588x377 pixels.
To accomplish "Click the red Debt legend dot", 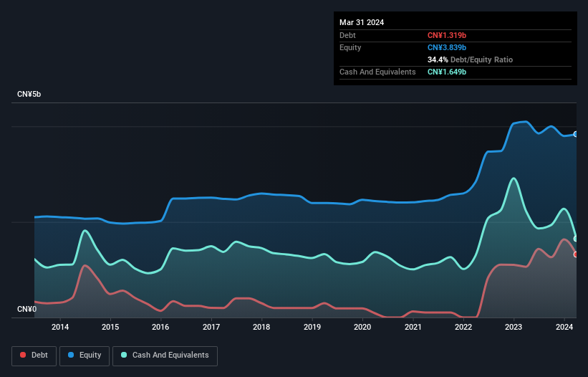I will coord(23,355).
